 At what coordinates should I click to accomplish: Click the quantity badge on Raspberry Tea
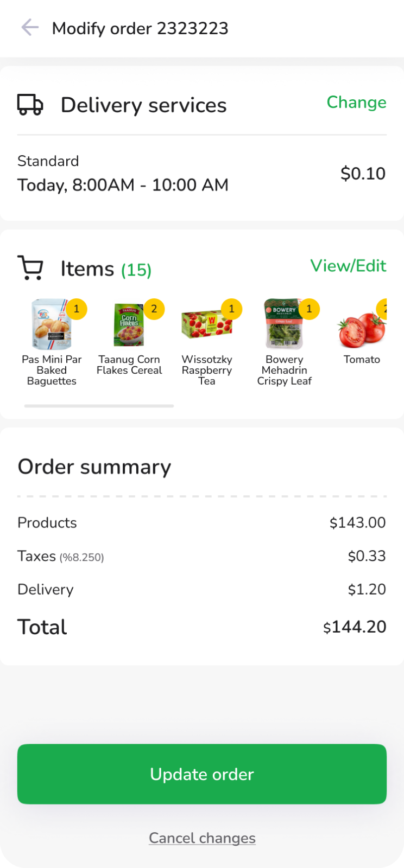tap(232, 309)
